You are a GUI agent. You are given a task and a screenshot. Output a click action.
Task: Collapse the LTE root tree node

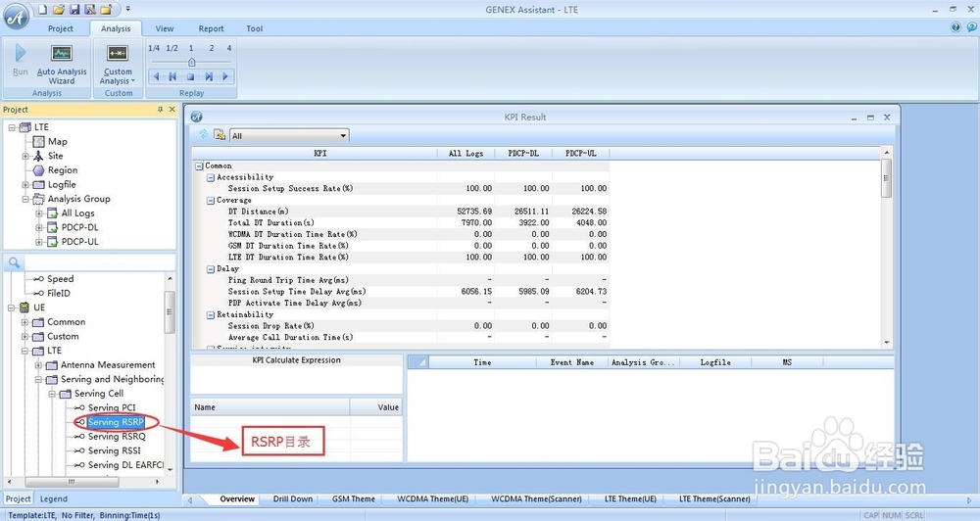(x=12, y=127)
